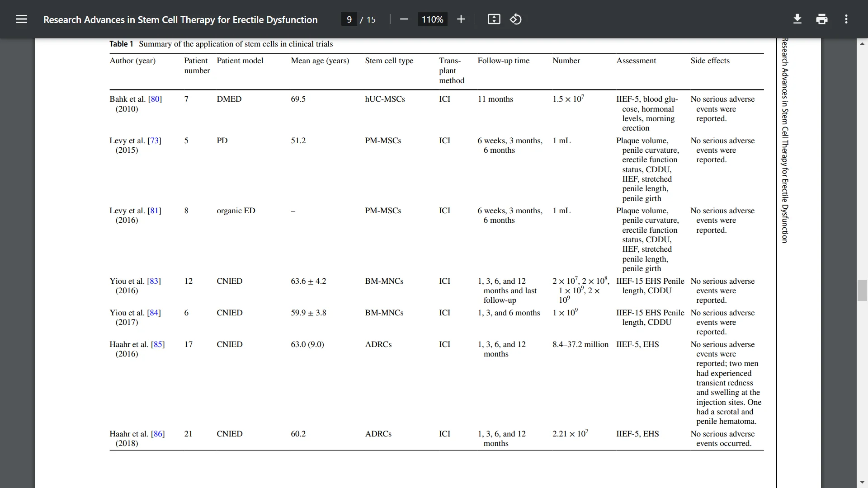Click the rotated running header in the margin
Image resolution: width=868 pixels, height=488 pixels.
(785, 140)
